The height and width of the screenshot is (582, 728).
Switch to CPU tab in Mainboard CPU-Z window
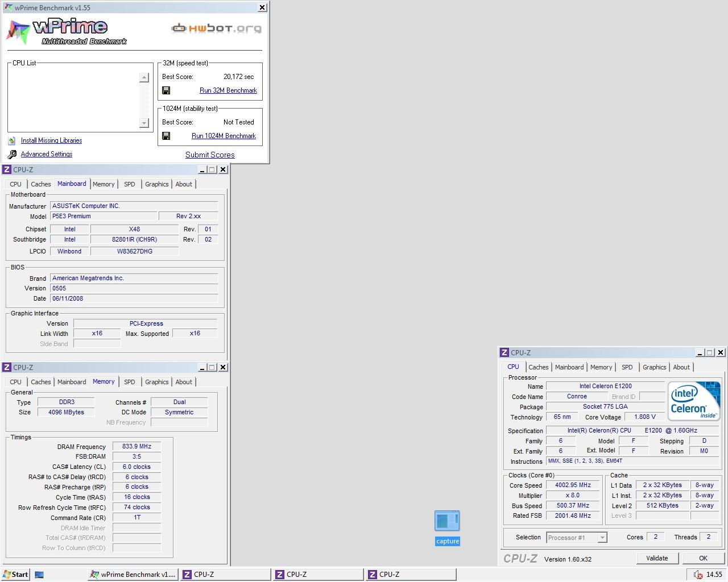click(16, 184)
